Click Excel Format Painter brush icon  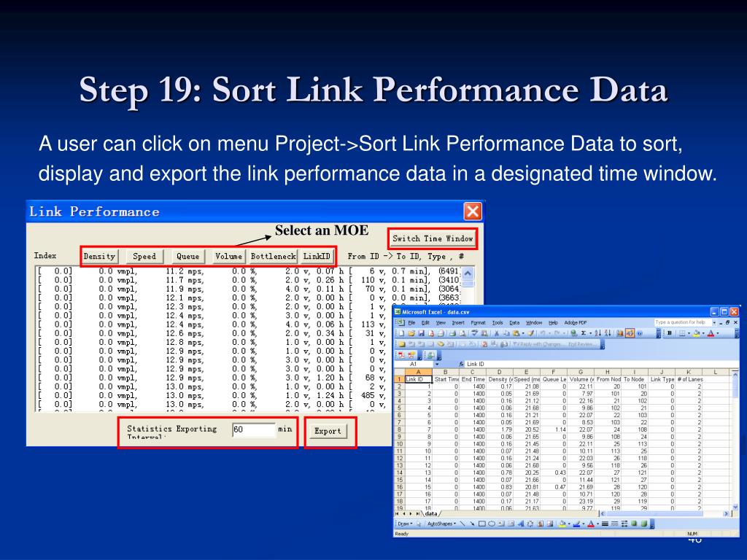click(531, 332)
